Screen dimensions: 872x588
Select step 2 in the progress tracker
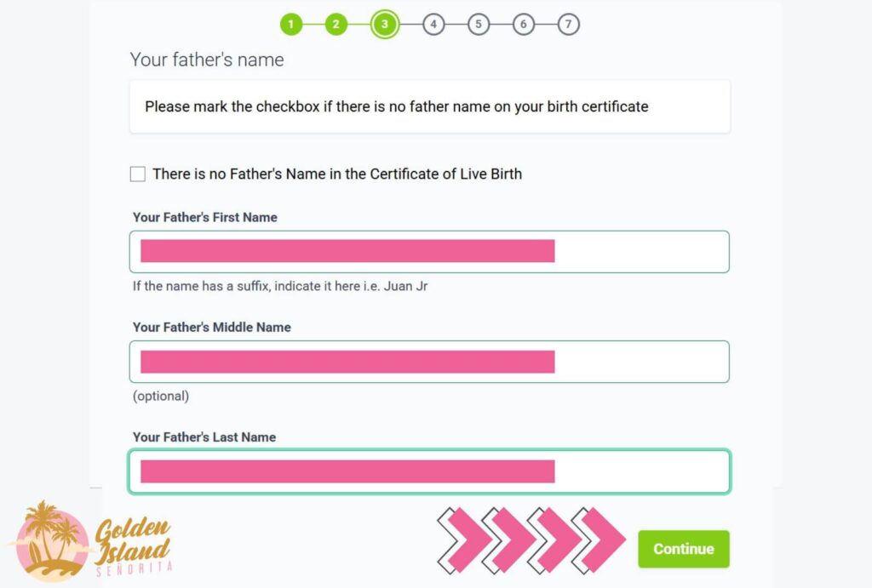click(336, 24)
